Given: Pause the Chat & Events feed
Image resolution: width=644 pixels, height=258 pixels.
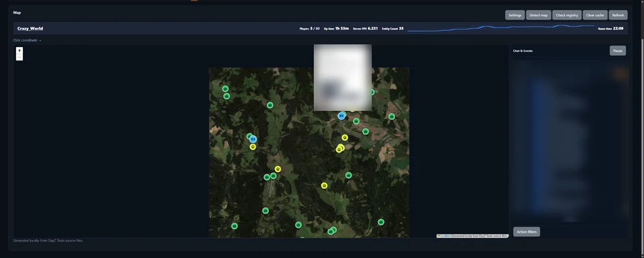Looking at the screenshot, I should (618, 50).
